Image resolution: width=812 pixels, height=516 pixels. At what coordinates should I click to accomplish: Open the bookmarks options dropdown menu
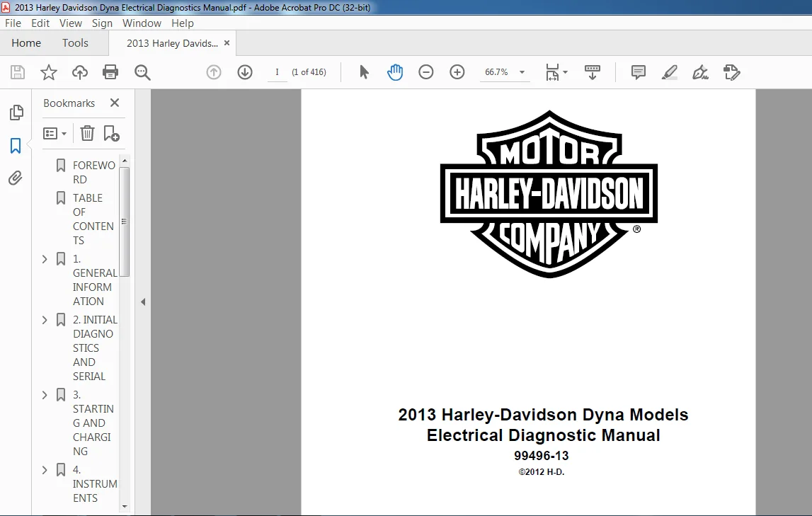(55, 134)
